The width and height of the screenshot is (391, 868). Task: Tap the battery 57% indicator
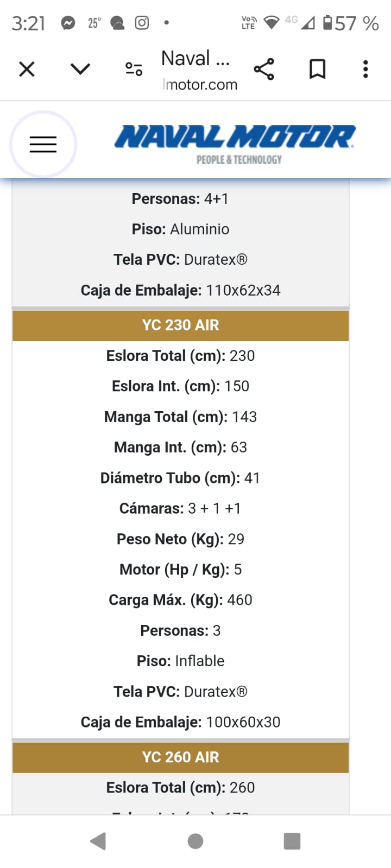point(351,23)
